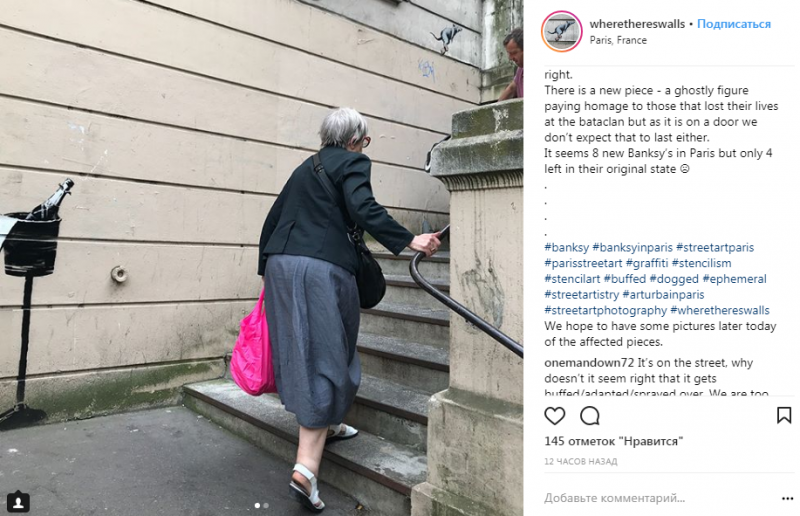Open #graffiti hashtag
Viewport: 800px width, 516px height.
pos(646,263)
